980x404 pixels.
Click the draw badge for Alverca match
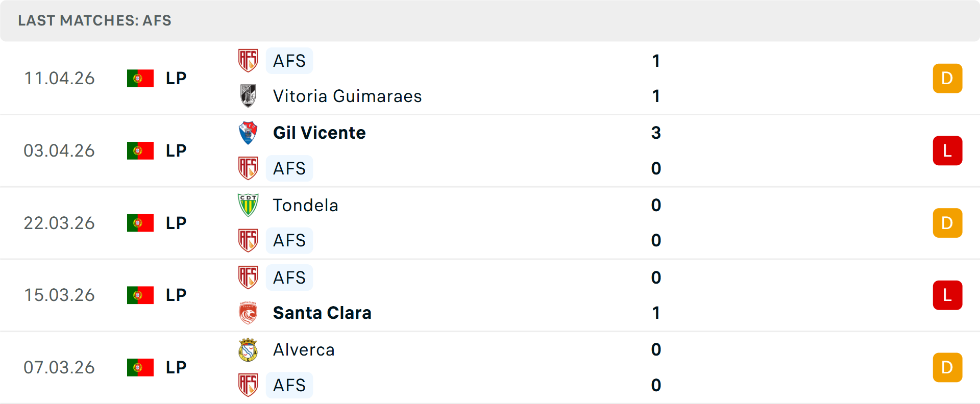(947, 367)
